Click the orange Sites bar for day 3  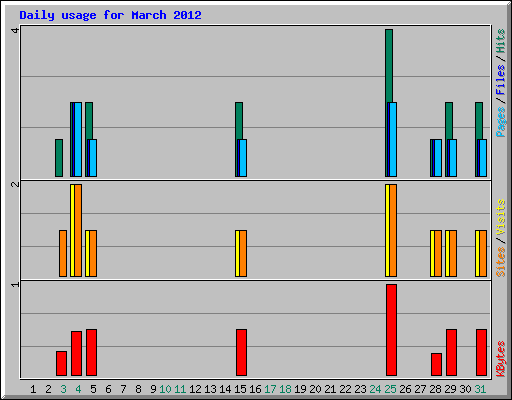click(x=63, y=253)
